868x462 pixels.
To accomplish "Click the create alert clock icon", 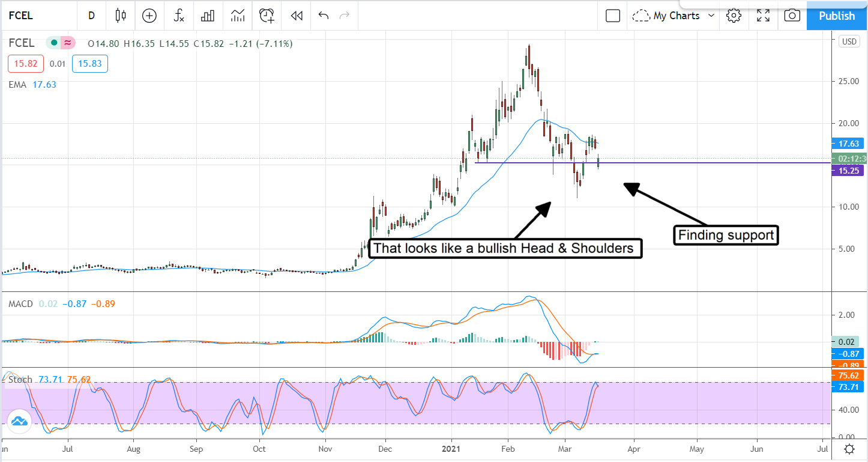I will (x=267, y=16).
